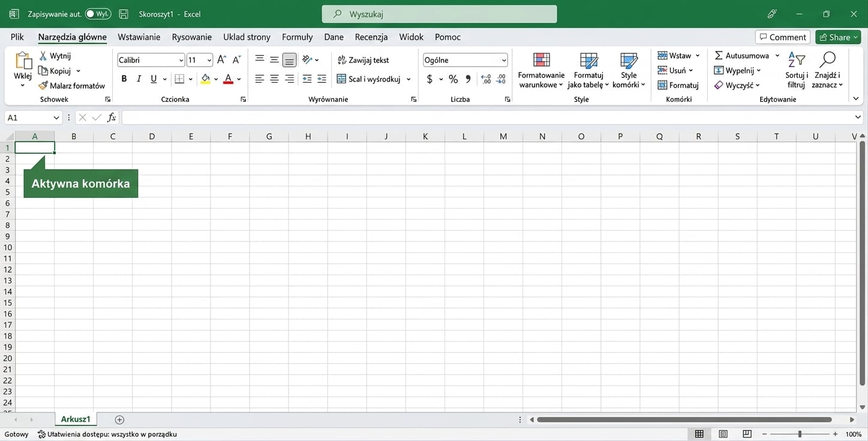Click the Kopiuj copy button
This screenshot has height=441, width=868.
coord(55,71)
